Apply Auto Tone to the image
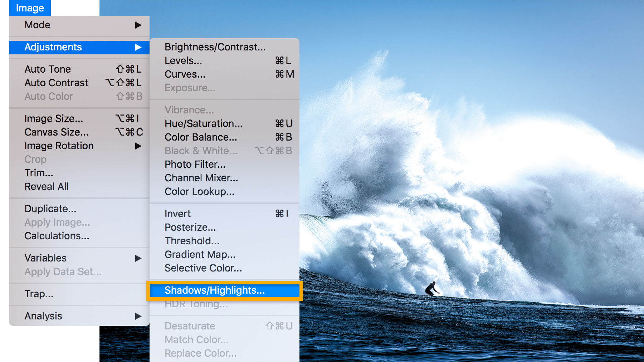The image size is (644, 362). pyautogui.click(x=48, y=69)
